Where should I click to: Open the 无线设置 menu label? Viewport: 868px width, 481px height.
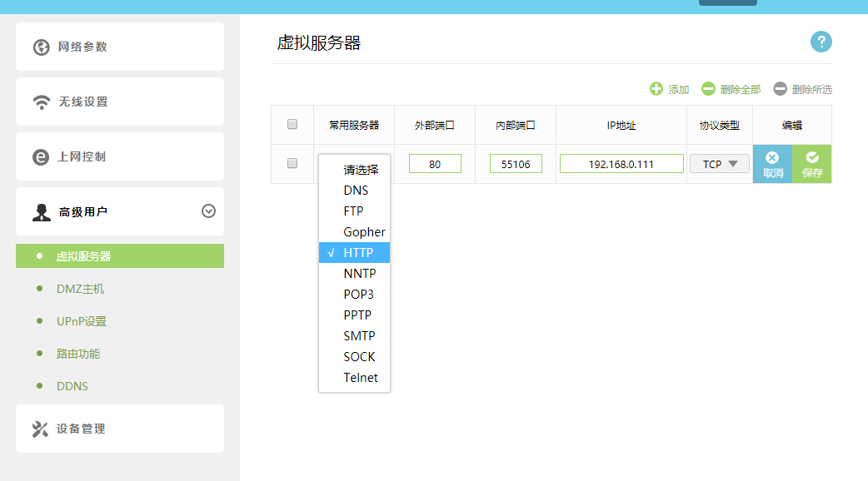click(83, 102)
